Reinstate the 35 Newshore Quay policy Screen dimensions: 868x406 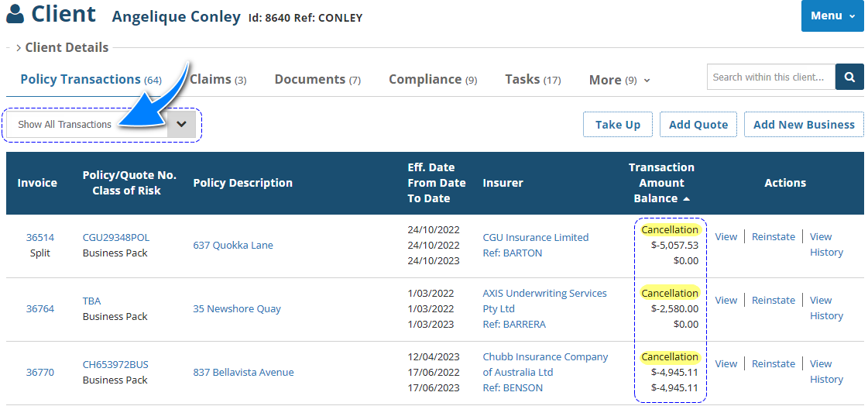pyautogui.click(x=774, y=300)
